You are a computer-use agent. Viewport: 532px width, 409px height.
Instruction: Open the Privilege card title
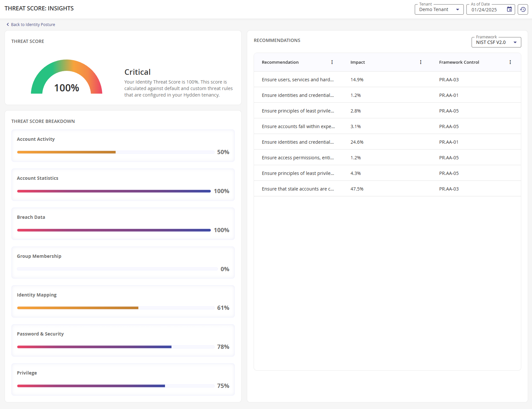[x=27, y=373]
